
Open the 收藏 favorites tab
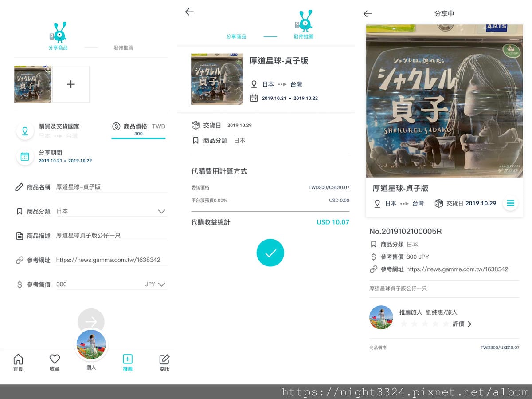coord(55,363)
